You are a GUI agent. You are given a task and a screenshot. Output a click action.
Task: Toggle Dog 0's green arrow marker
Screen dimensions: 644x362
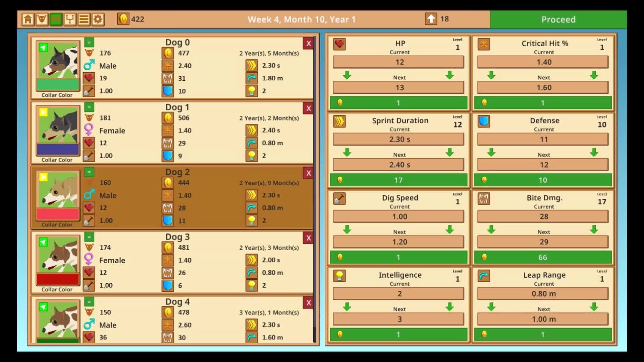(x=44, y=48)
